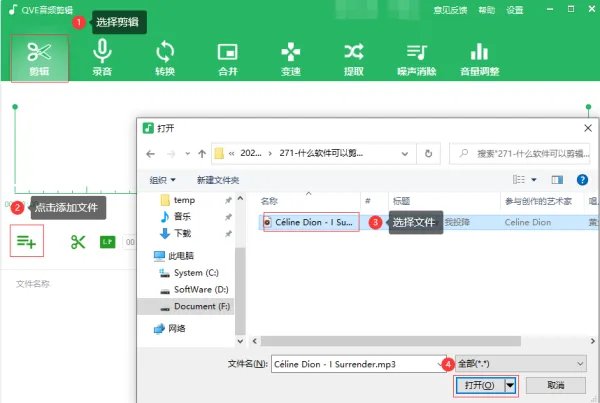Go up one folder level

point(202,154)
